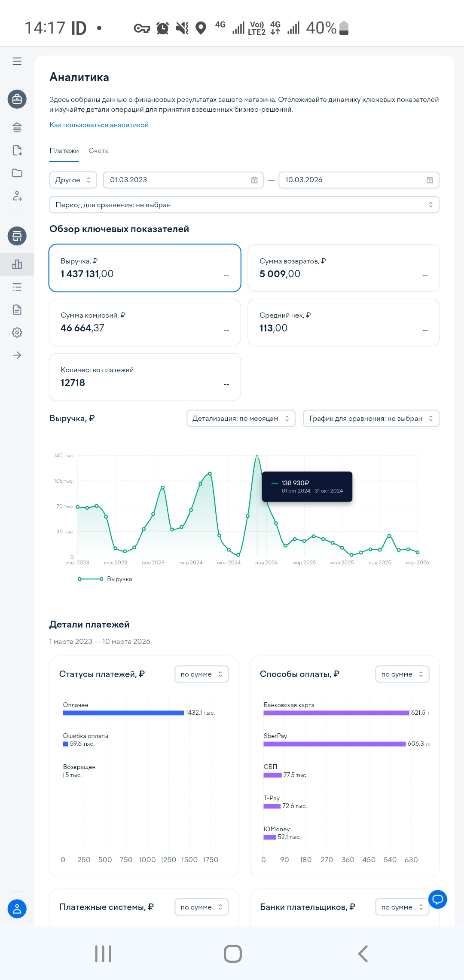Screen dimensions: 464x980
Task: Click the end date field 10.03.2026
Action: click(359, 180)
